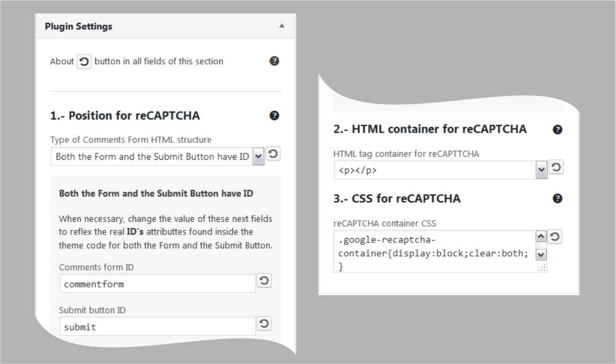Collapse the Plugin Settings panel

point(282,26)
